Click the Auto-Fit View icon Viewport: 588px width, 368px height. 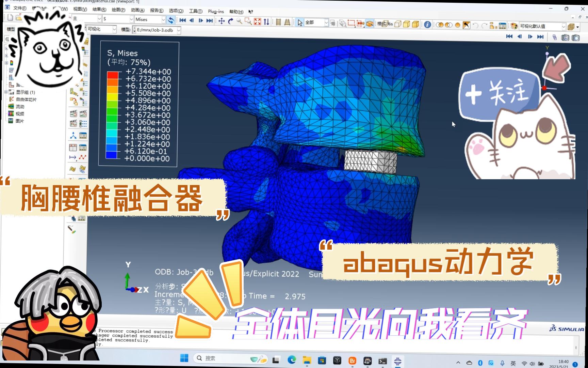(258, 22)
